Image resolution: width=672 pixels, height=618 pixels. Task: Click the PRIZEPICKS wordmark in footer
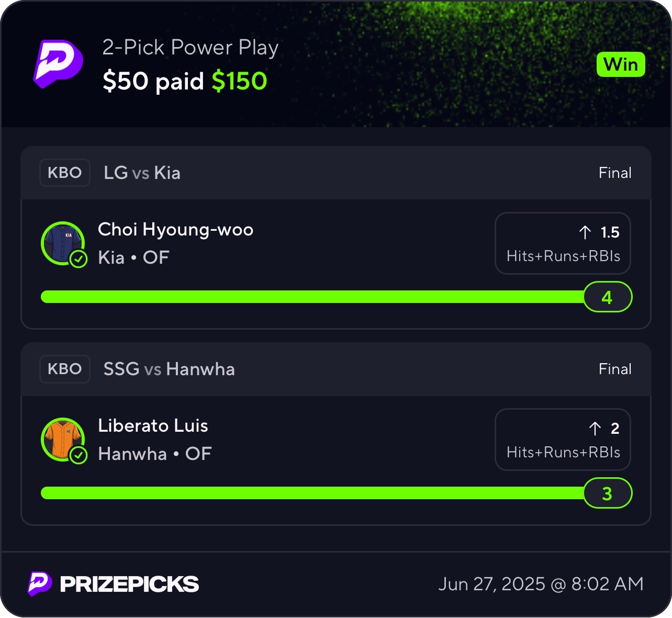(129, 584)
